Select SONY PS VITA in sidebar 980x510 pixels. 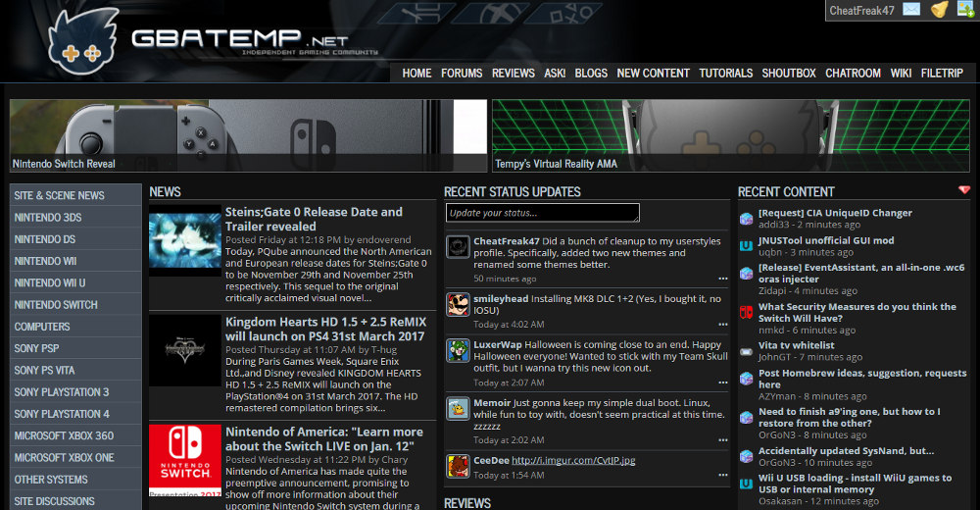(x=75, y=370)
